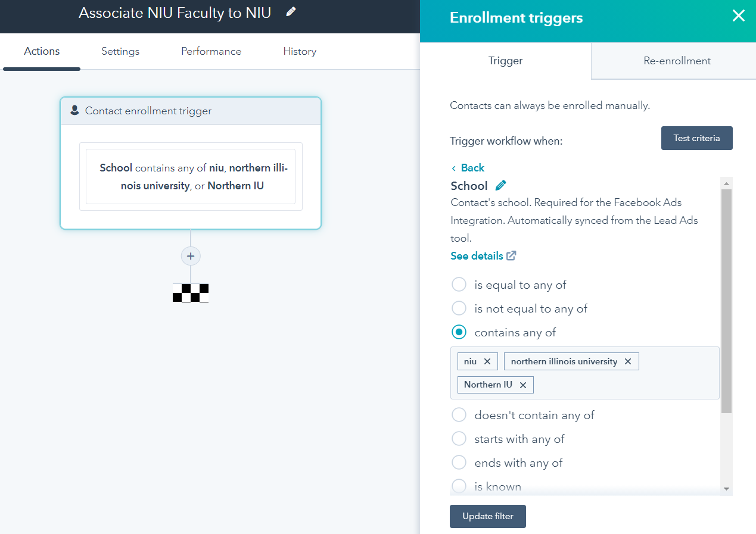Select 'starts with any of' option
The image size is (756, 534).
pyautogui.click(x=459, y=439)
